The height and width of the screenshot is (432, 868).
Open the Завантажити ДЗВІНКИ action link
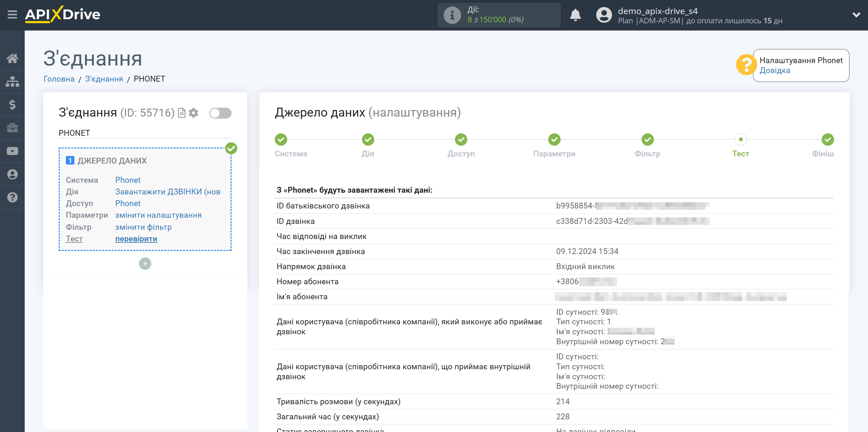(x=168, y=192)
